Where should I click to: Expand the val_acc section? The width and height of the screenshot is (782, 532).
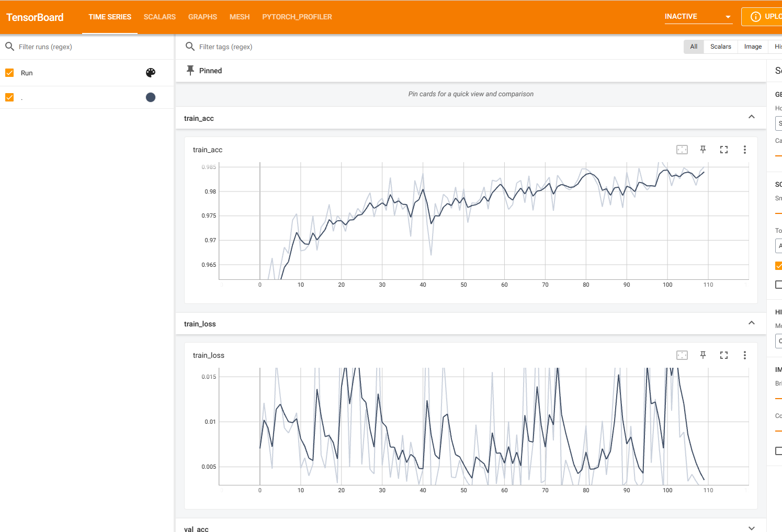752,528
